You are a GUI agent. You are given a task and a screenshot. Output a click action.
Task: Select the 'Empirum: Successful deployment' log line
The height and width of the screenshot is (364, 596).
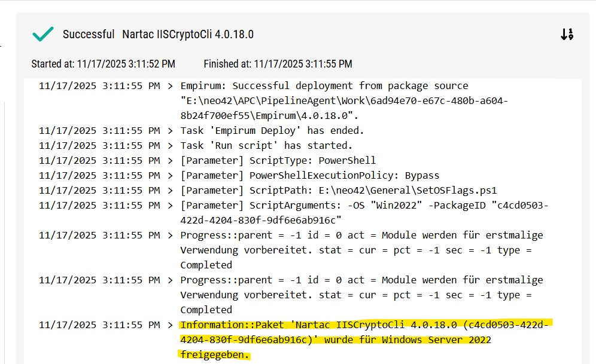point(324,86)
